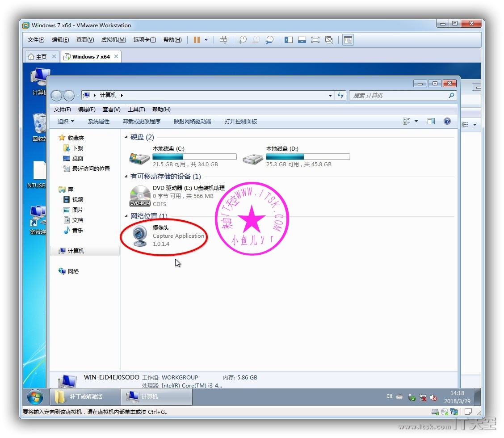Expand the power options arrow beside pause
Image resolution: width=504 pixels, height=438 pixels.
tap(206, 40)
